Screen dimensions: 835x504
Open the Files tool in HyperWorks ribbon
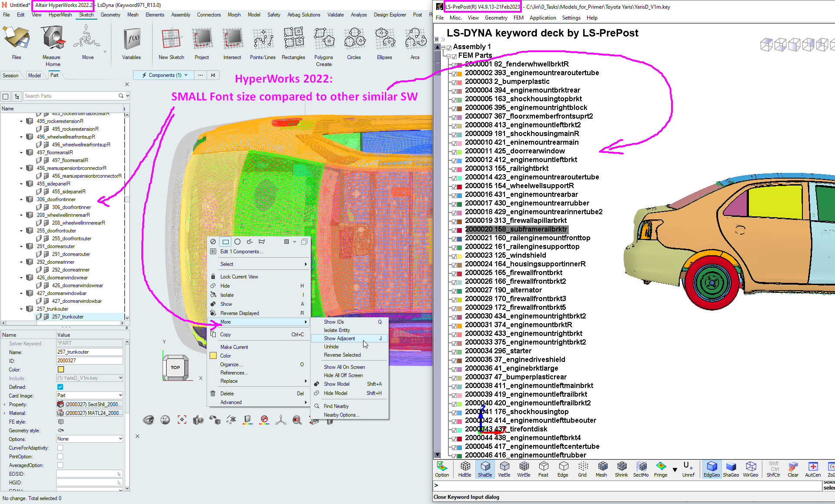[x=17, y=38]
